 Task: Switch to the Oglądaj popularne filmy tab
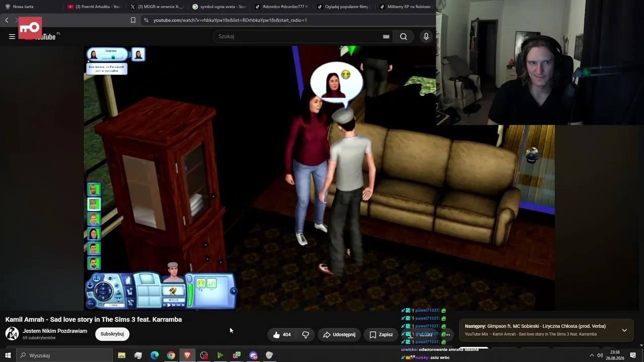[x=344, y=7]
